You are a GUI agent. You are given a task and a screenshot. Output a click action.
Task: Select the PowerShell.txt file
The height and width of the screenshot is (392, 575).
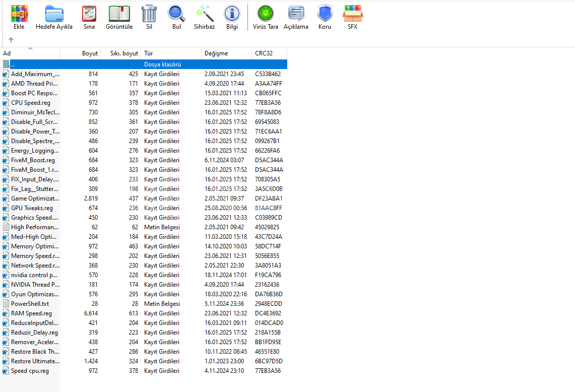[x=30, y=304]
